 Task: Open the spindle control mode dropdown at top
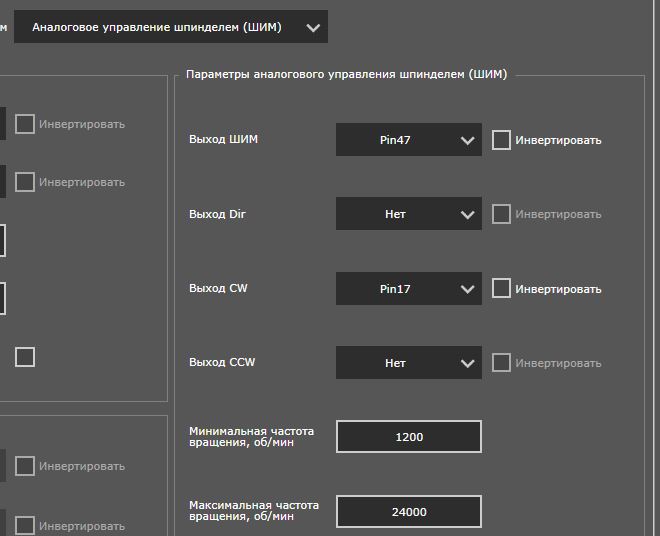170,28
